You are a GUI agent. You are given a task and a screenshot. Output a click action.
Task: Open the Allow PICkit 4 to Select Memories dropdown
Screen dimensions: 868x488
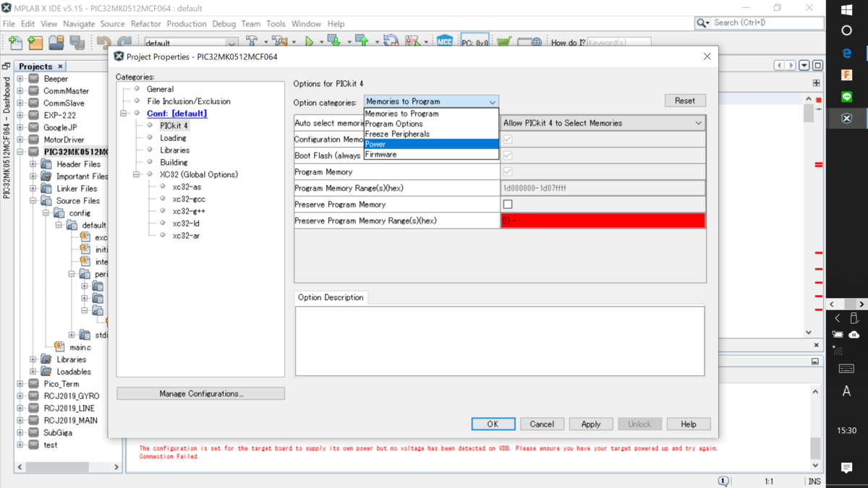(x=603, y=123)
